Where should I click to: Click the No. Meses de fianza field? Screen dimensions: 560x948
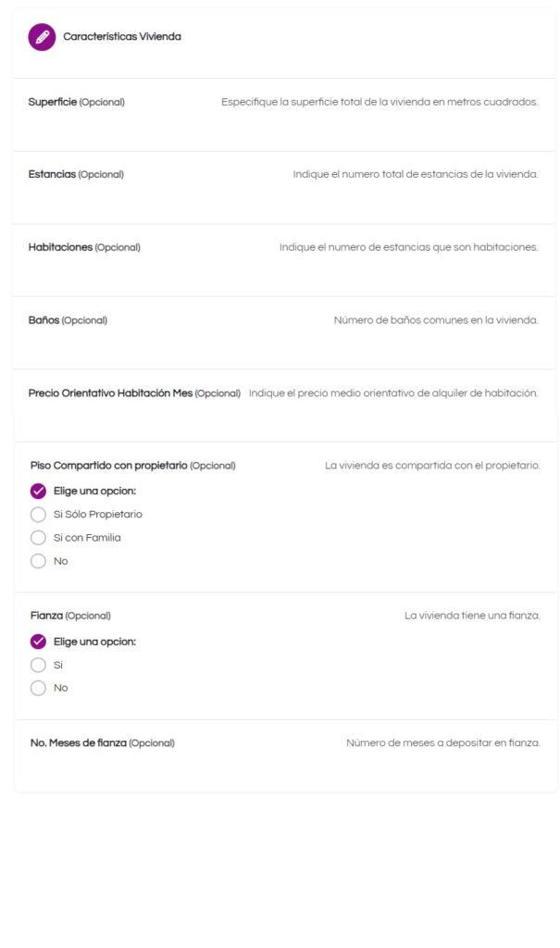pyautogui.click(x=285, y=755)
